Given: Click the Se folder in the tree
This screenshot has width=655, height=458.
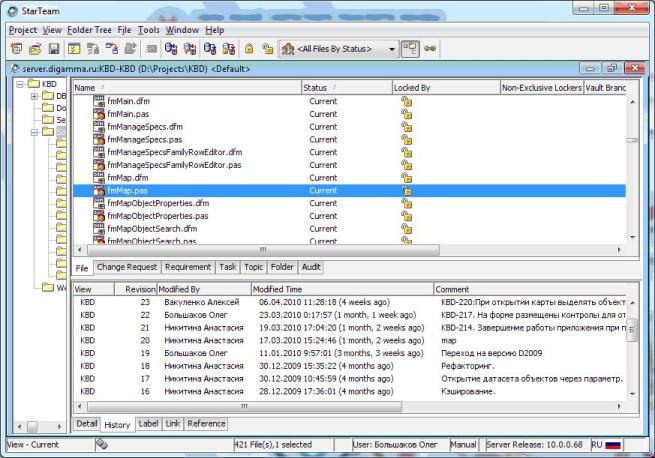Looking at the screenshot, I should click(48, 120).
